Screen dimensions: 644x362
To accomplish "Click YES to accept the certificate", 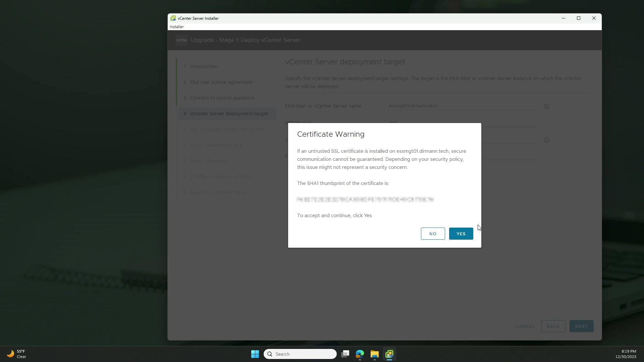I will coord(461,234).
